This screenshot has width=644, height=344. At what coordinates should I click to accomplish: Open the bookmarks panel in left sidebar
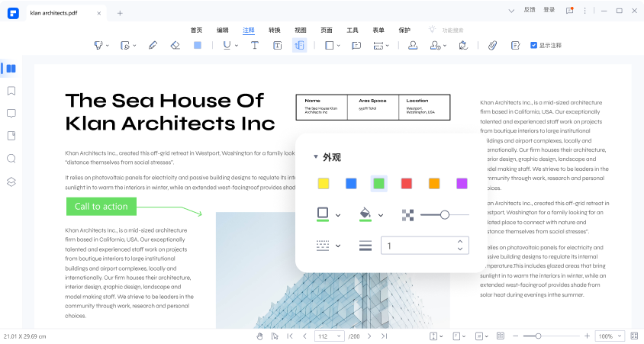click(11, 91)
